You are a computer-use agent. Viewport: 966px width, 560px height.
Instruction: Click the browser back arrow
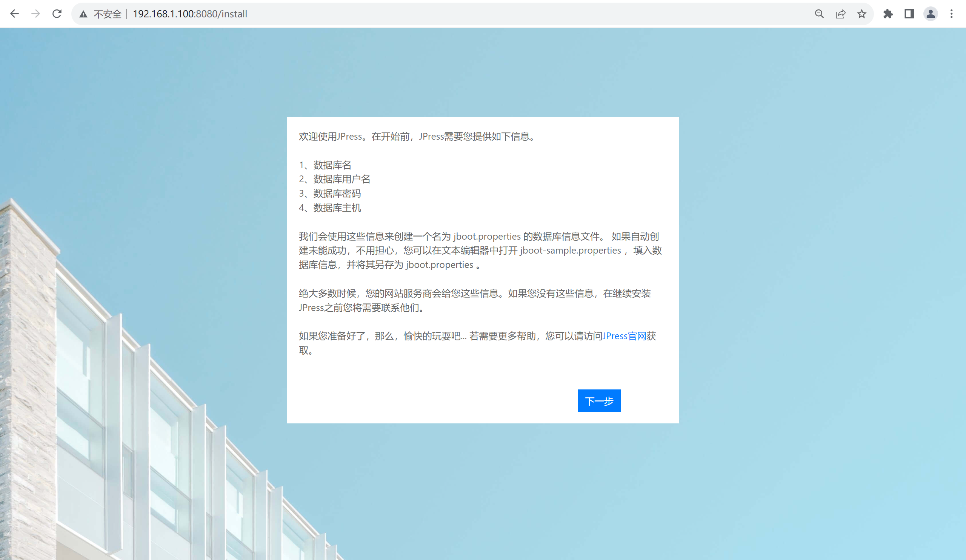click(15, 14)
